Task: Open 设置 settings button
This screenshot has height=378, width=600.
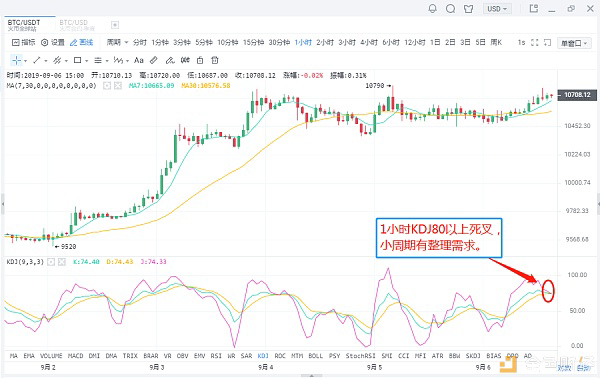Action: coord(53,42)
